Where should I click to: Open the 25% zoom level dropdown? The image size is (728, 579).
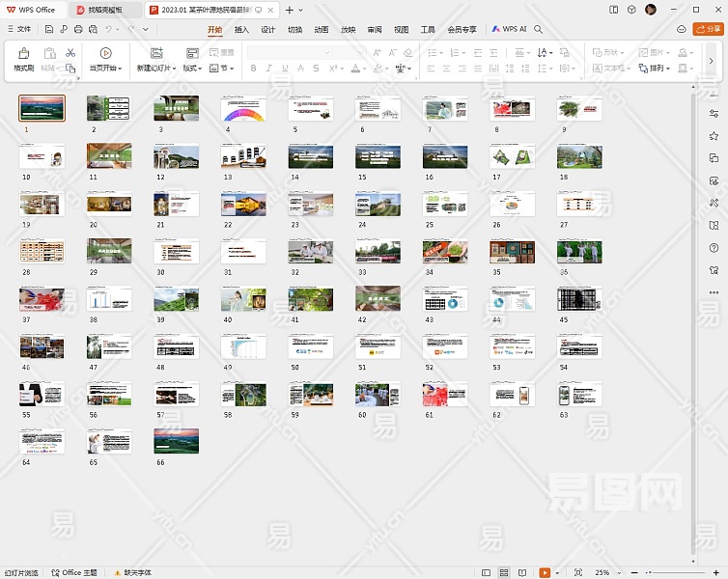[x=606, y=572]
